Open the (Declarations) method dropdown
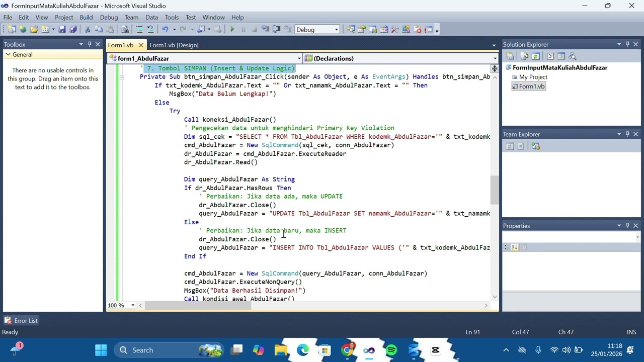Viewport: 644px width, 362px height. (x=495, y=58)
